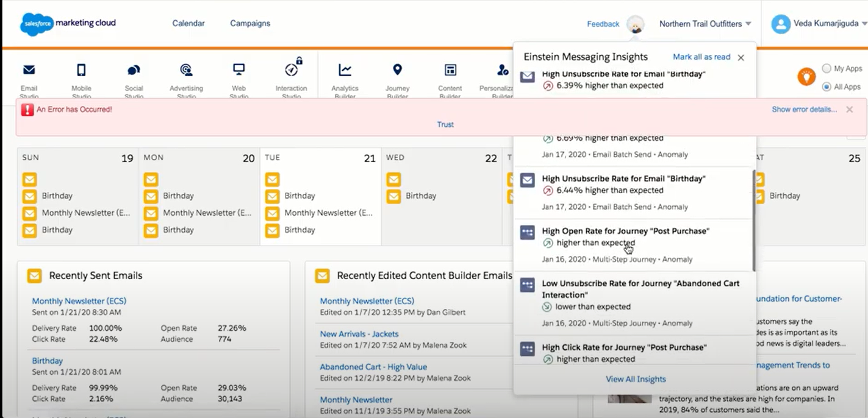Select the My Apps radio button
This screenshot has height=418, width=868.
pos(827,68)
